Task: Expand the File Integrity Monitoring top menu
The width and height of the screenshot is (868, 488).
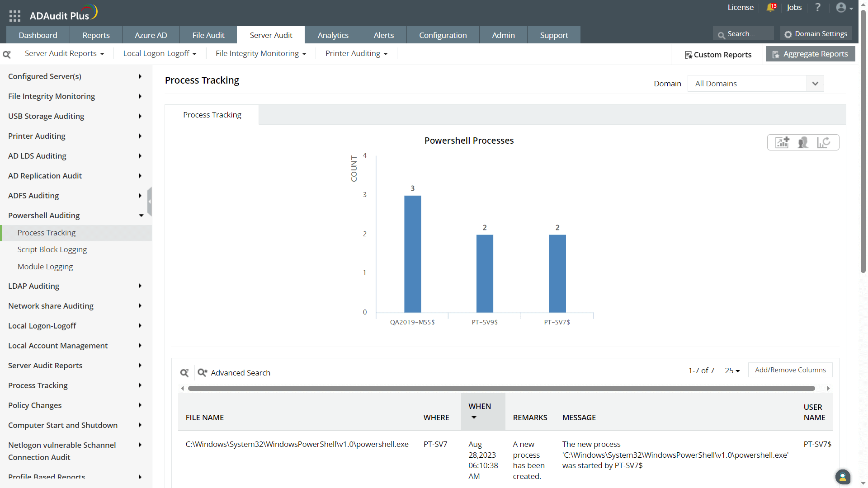Action: coord(261,53)
